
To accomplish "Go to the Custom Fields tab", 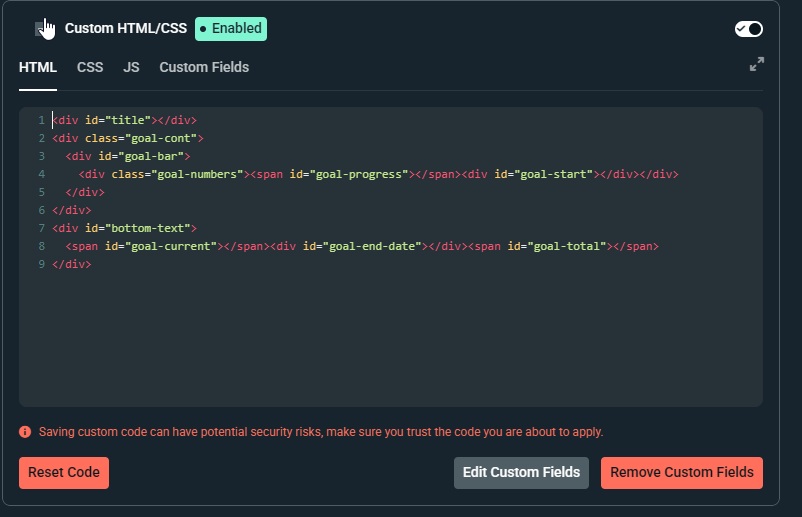I will tap(204, 68).
